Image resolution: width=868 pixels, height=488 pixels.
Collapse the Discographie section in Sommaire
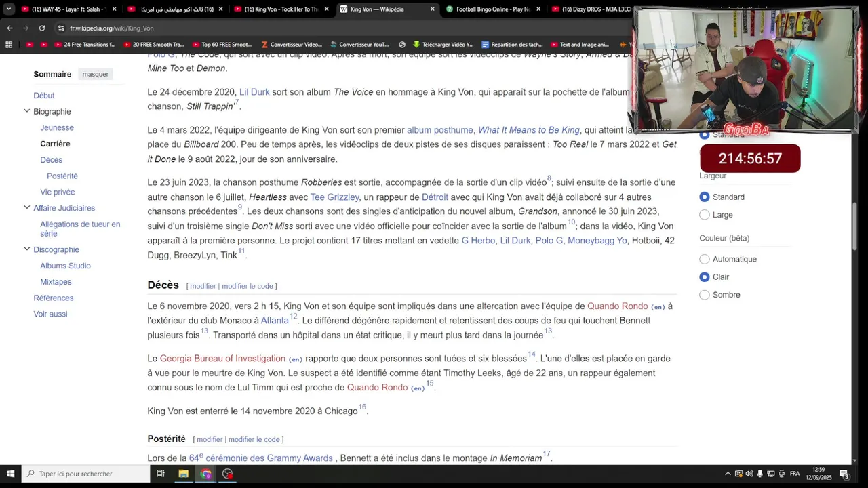click(27, 249)
